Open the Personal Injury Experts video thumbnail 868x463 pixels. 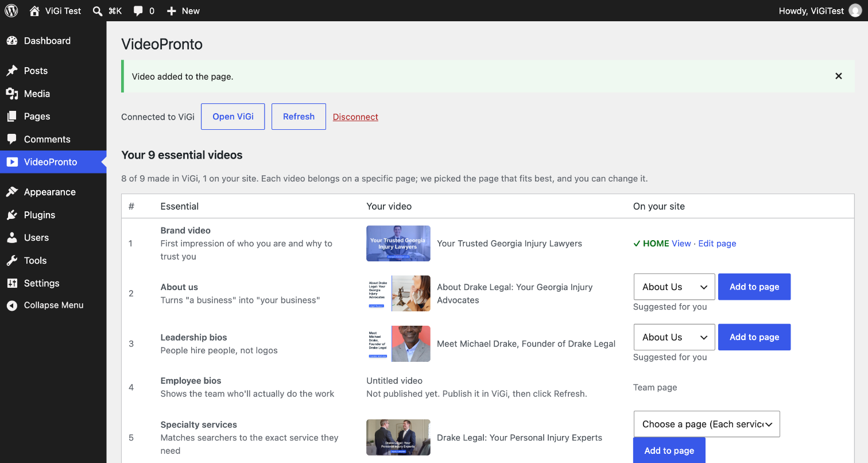pos(398,437)
